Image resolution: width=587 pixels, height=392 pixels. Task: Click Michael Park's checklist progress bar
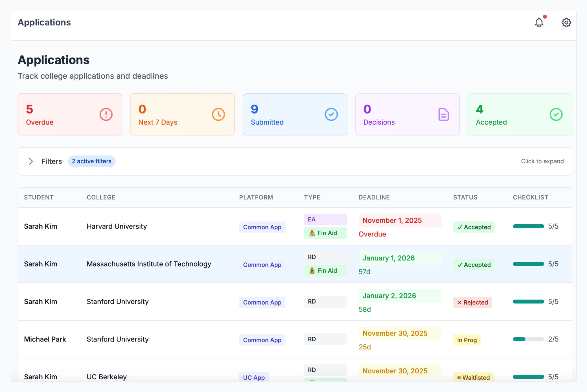[x=528, y=339]
